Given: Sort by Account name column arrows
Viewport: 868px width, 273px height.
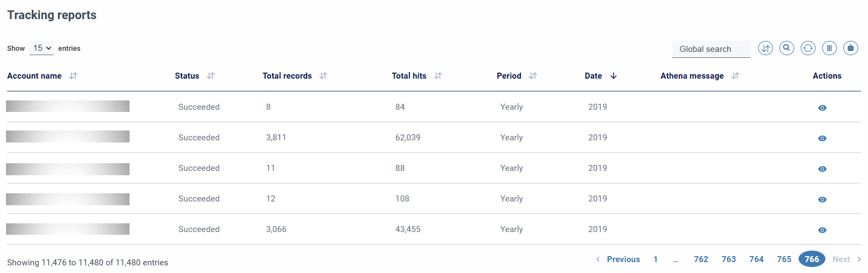Looking at the screenshot, I should tap(73, 76).
